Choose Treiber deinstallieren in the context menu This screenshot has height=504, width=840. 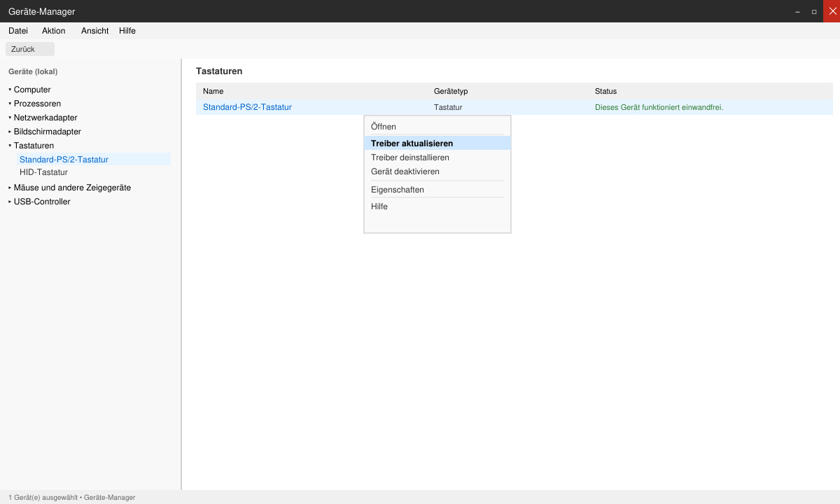[437, 157]
